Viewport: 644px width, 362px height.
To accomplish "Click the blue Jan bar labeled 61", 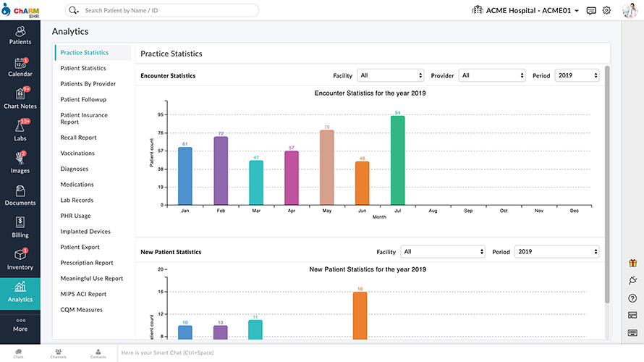I will point(185,176).
